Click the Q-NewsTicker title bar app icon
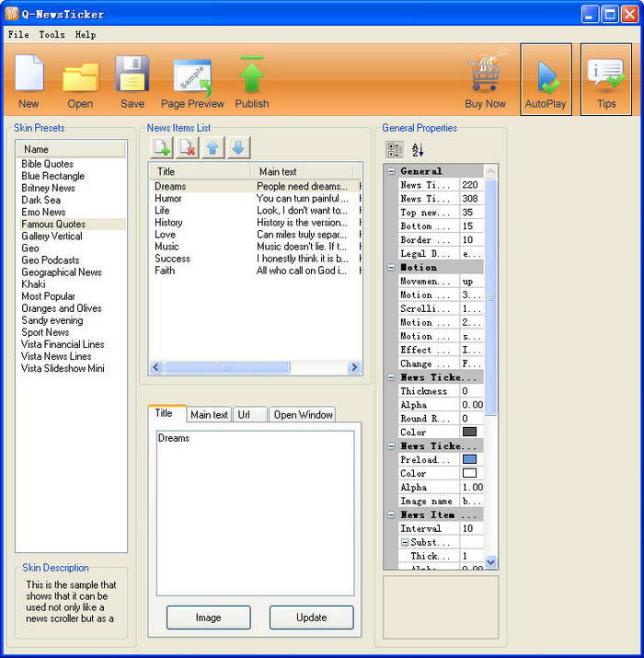The height and width of the screenshot is (658, 644). point(12,14)
